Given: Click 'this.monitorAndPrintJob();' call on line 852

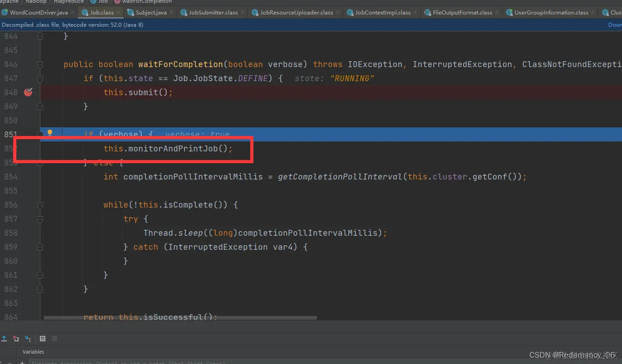Looking at the screenshot, I should pos(168,149).
